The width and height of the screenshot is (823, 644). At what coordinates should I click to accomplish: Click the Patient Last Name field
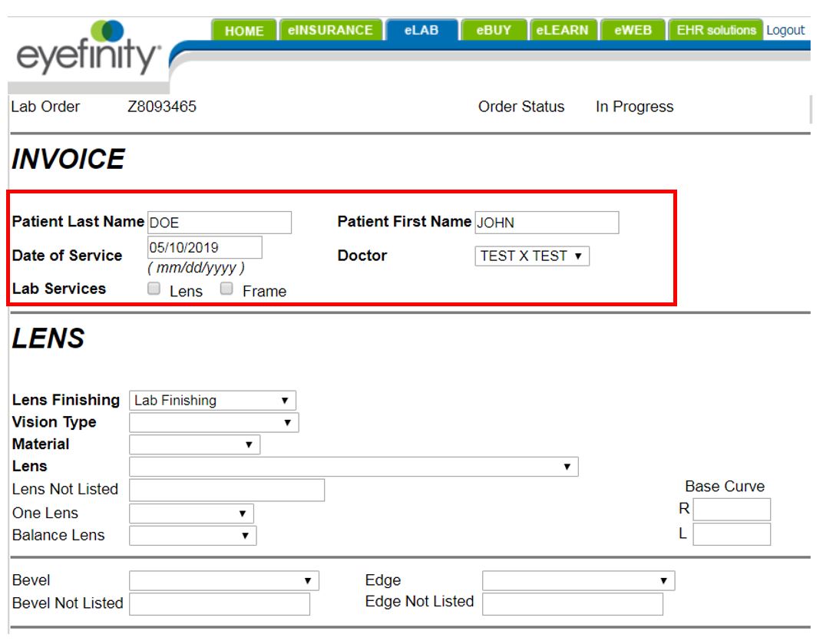point(220,223)
